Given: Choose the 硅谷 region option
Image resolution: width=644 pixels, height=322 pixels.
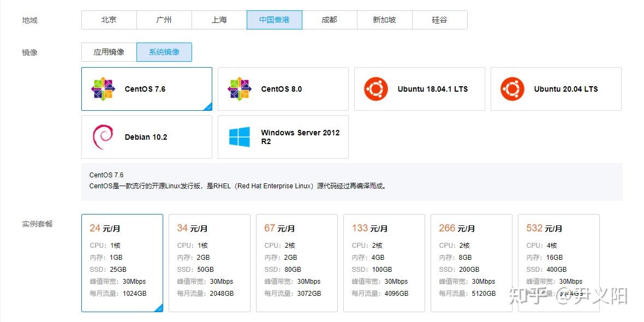Looking at the screenshot, I should 439,20.
